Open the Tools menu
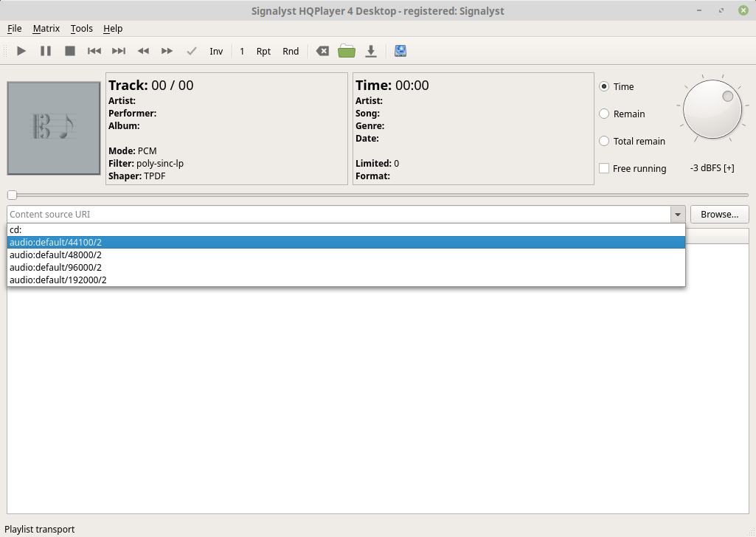 click(x=82, y=28)
